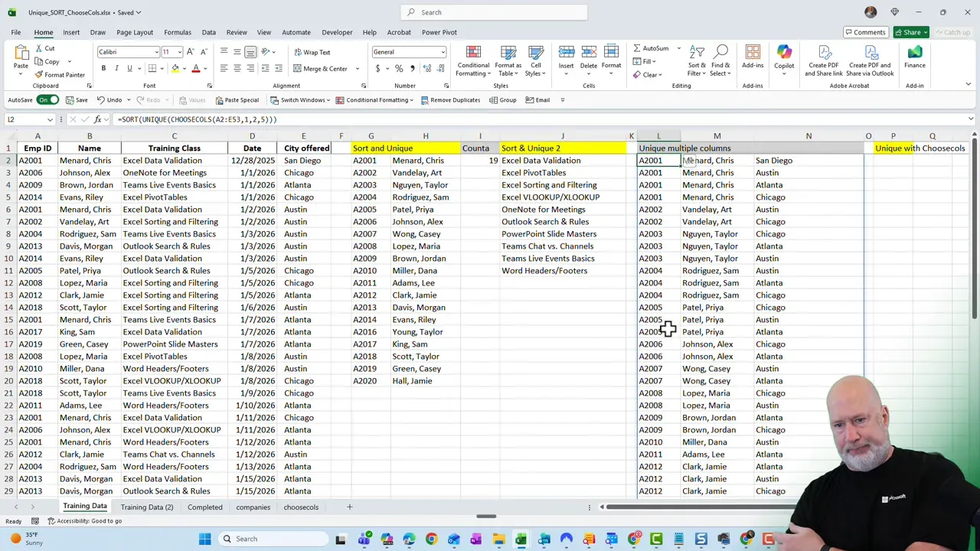Image resolution: width=980 pixels, height=551 pixels.
Task: Switch to the Formulas ribbon tab
Action: pos(177,32)
